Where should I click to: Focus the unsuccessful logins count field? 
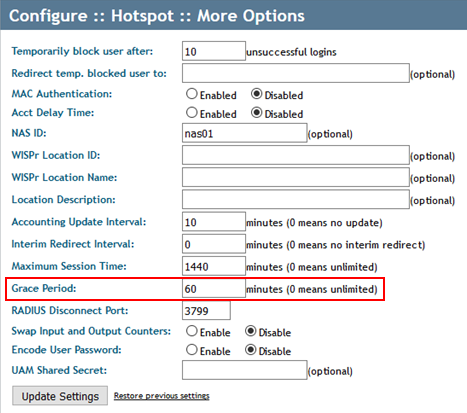point(214,51)
